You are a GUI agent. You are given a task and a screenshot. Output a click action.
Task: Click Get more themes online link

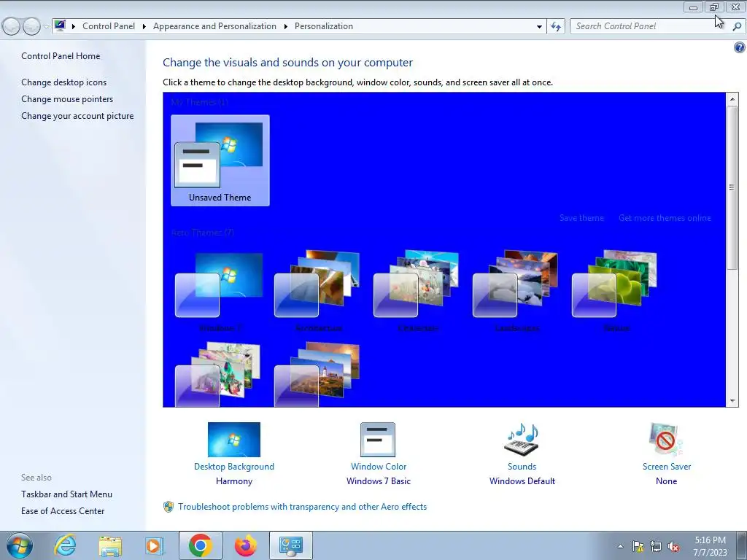pyautogui.click(x=665, y=218)
